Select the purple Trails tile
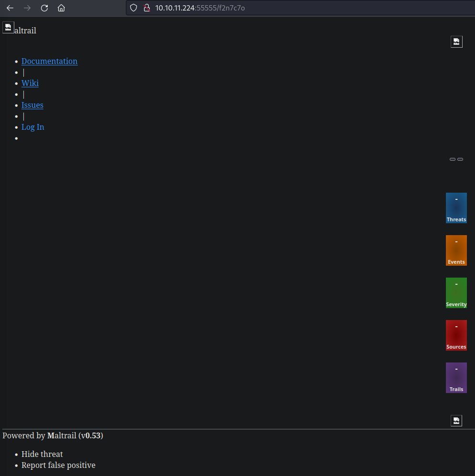Viewport: 475px width, 476px height. pyautogui.click(x=456, y=378)
